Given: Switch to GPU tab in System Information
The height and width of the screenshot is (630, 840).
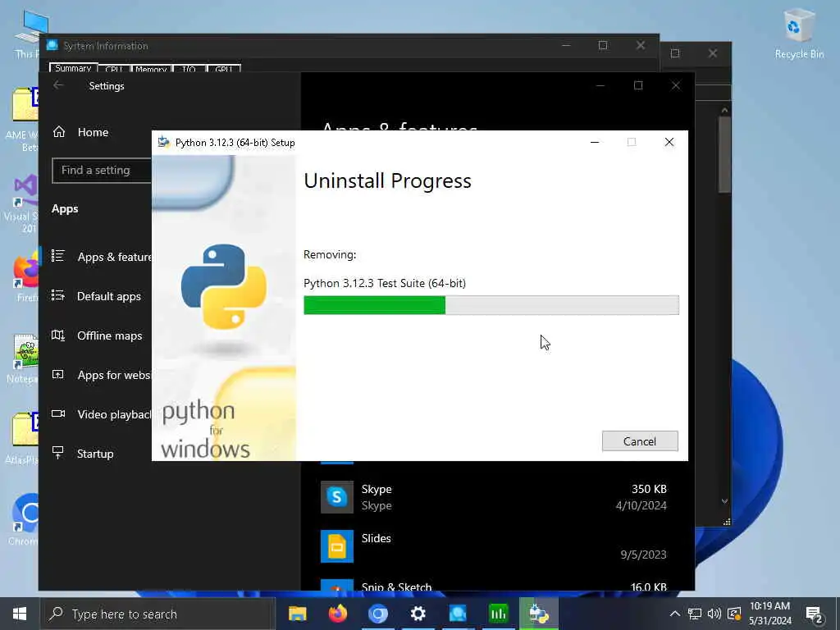Looking at the screenshot, I should pyautogui.click(x=223, y=69).
